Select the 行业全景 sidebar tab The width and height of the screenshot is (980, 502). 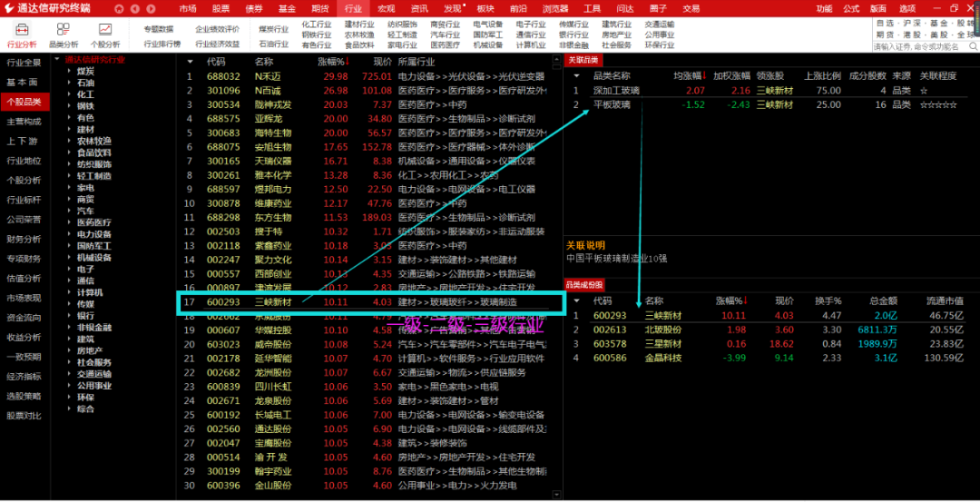(24, 63)
